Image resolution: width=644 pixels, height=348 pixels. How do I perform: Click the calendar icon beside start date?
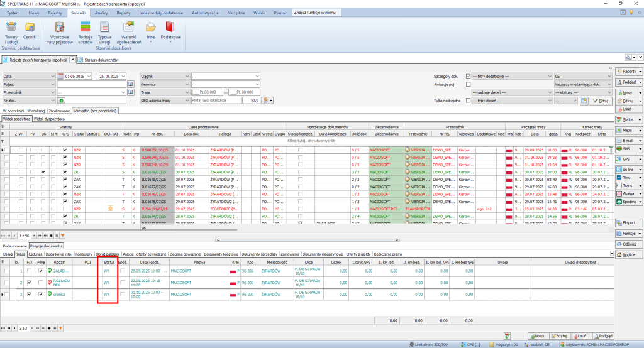click(60, 76)
